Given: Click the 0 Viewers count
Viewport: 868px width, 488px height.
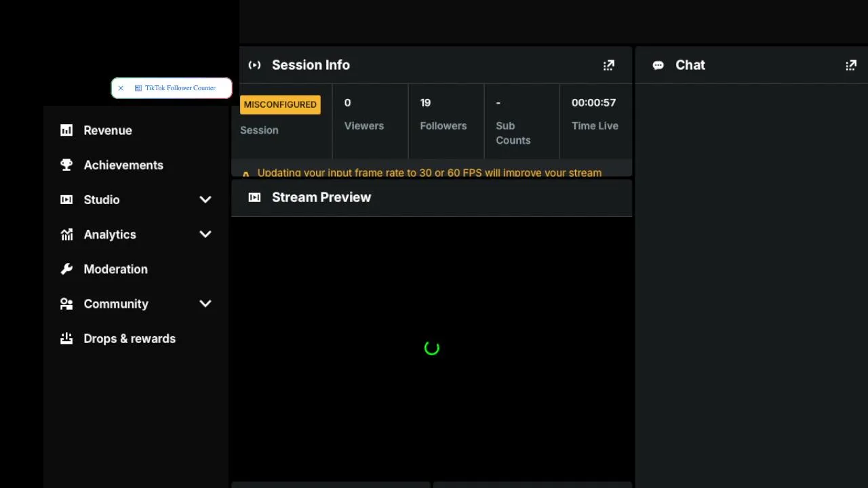Looking at the screenshot, I should point(347,102).
